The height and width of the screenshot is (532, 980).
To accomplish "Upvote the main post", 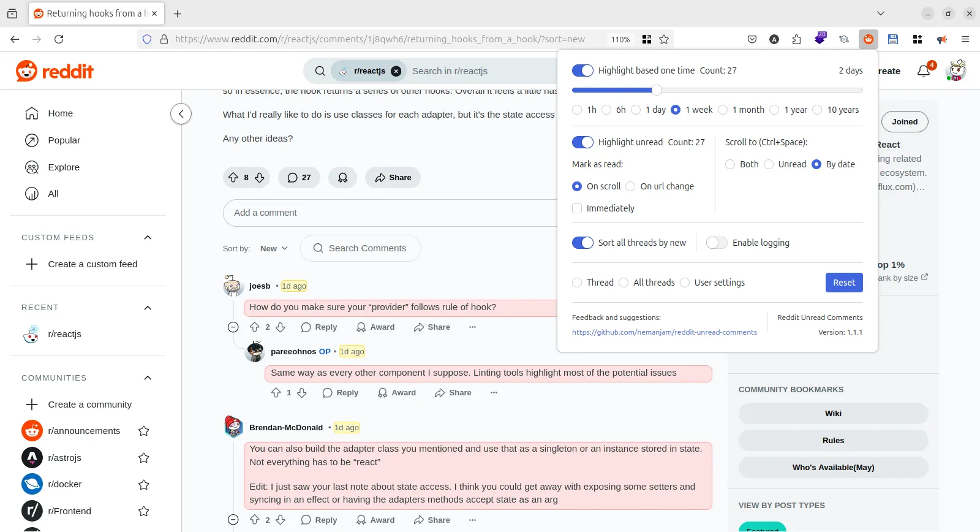I will pos(233,178).
